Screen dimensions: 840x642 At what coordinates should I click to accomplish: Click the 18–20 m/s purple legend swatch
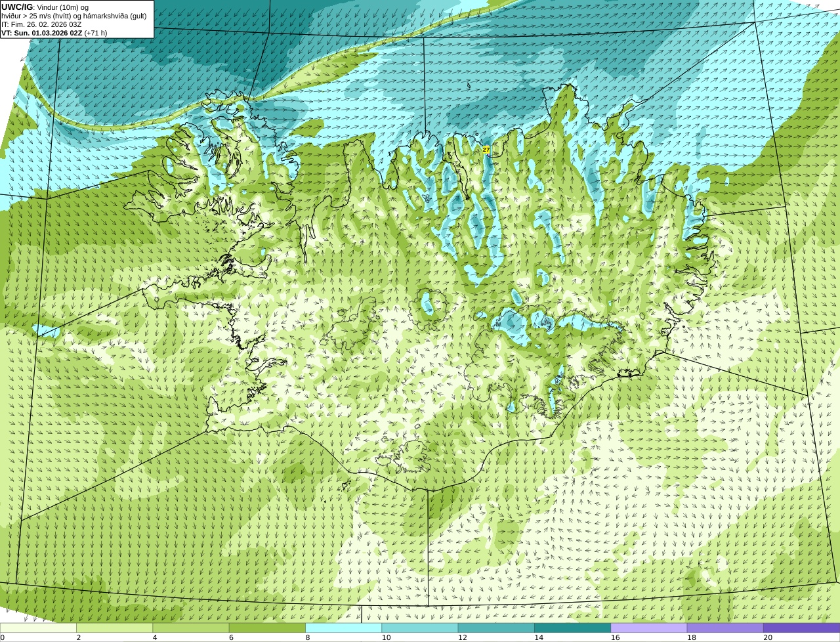pyautogui.click(x=725, y=628)
